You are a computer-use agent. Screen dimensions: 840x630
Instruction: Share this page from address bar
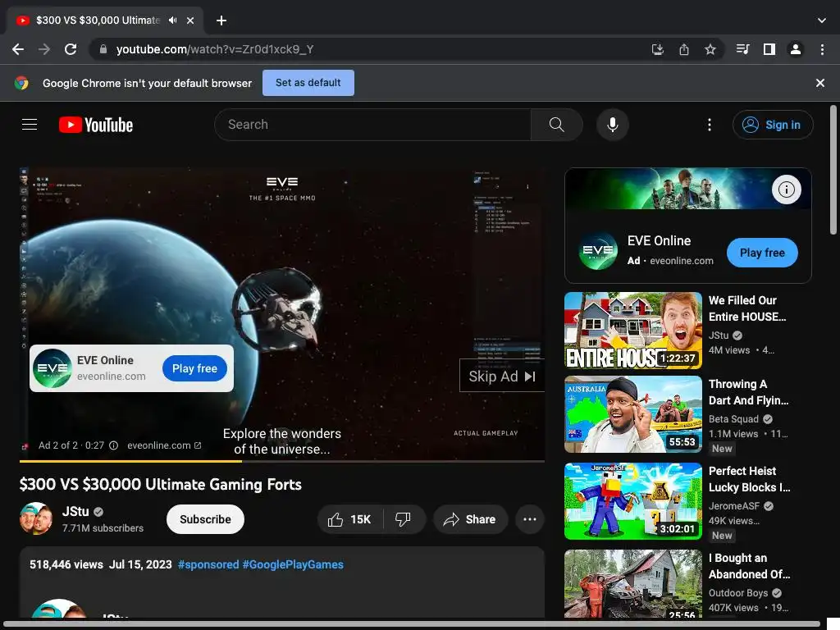tap(683, 49)
